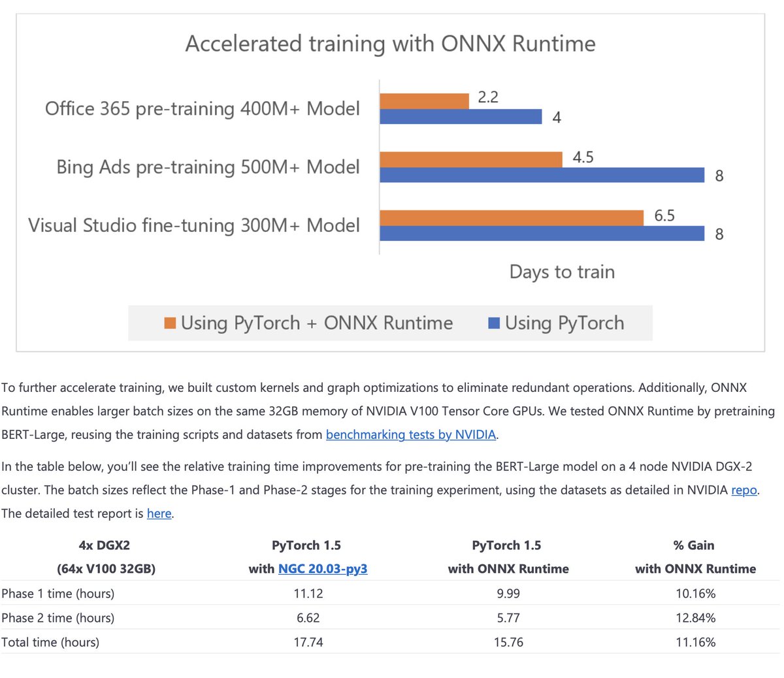Image resolution: width=784 pixels, height=678 pixels.
Task: Click the 'Using PyTorch + ONNX Runtime' legend text
Action: coord(317,323)
